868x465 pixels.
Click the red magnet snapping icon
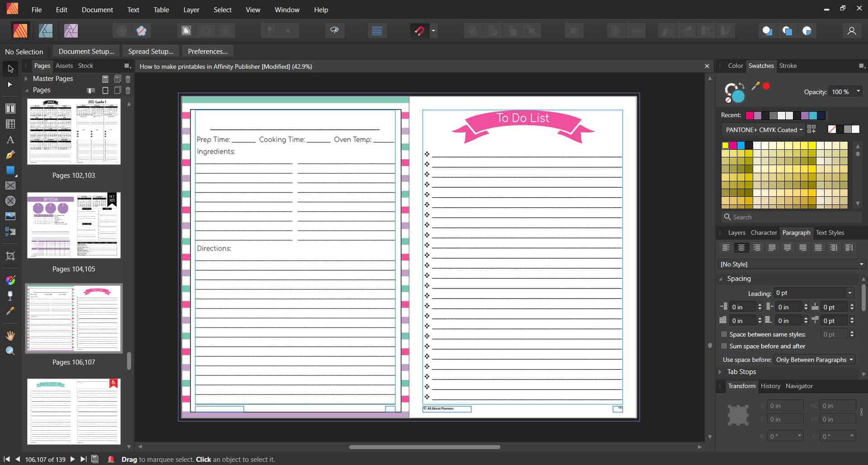[x=420, y=31]
